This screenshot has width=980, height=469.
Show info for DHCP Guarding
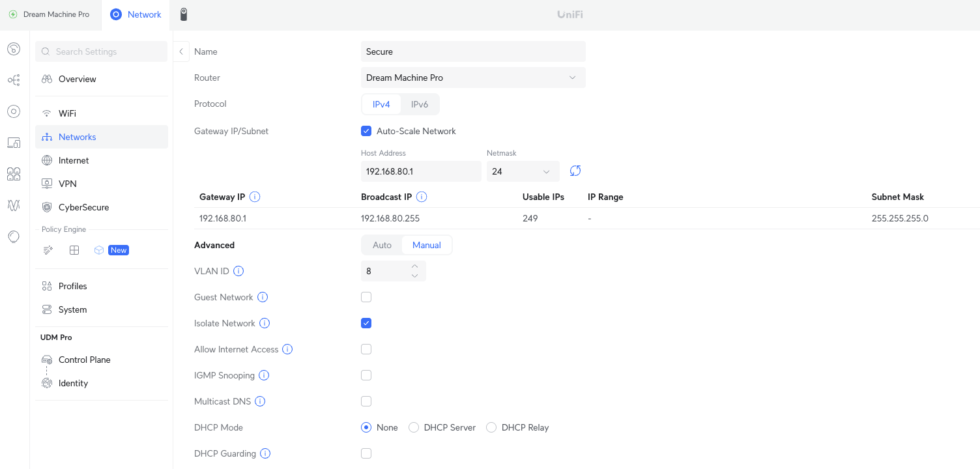pyautogui.click(x=265, y=453)
